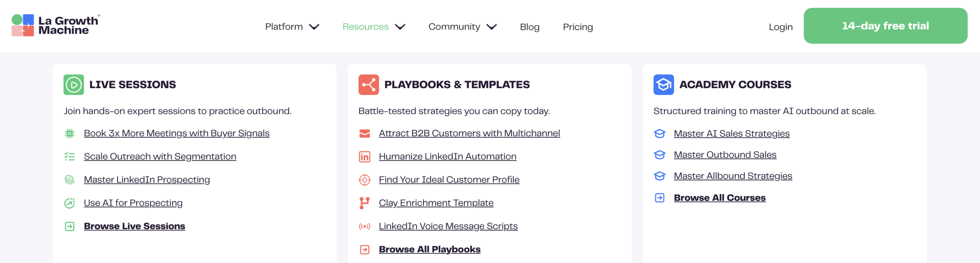Expand the Platform dropdown menu
The width and height of the screenshot is (980, 263).
click(x=292, y=27)
